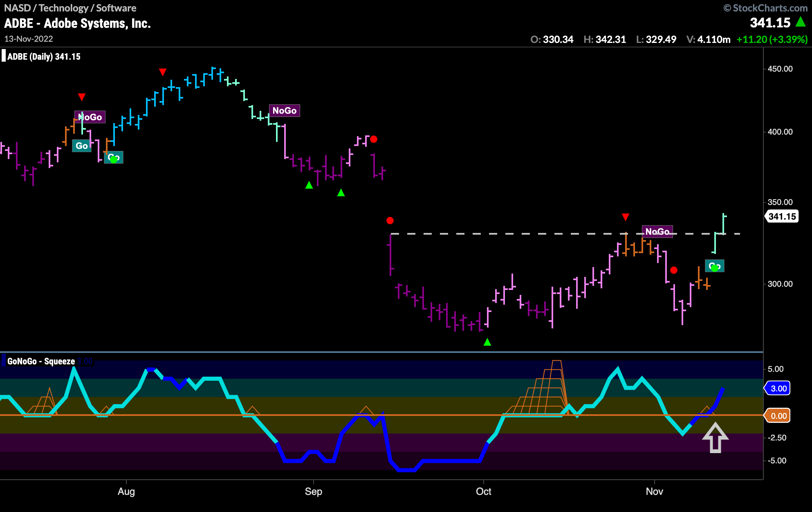Select the ADBE - Adobe Systems, Inc. title
The height and width of the screenshot is (512, 812).
click(77, 23)
